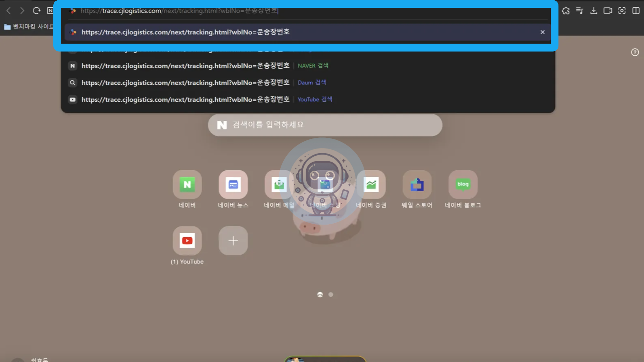Screen dimensions: 644x362
Task: Click the video capture toolbar icon
Action: click(608, 11)
